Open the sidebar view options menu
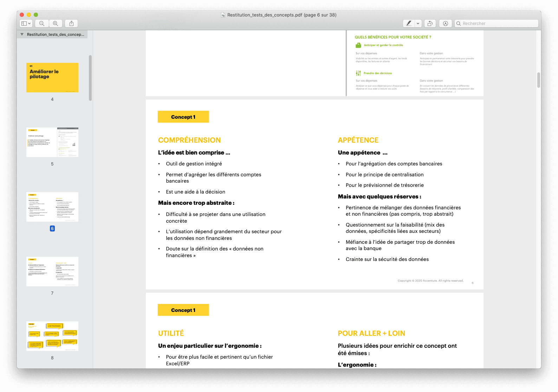The image size is (558, 392). coord(26,24)
